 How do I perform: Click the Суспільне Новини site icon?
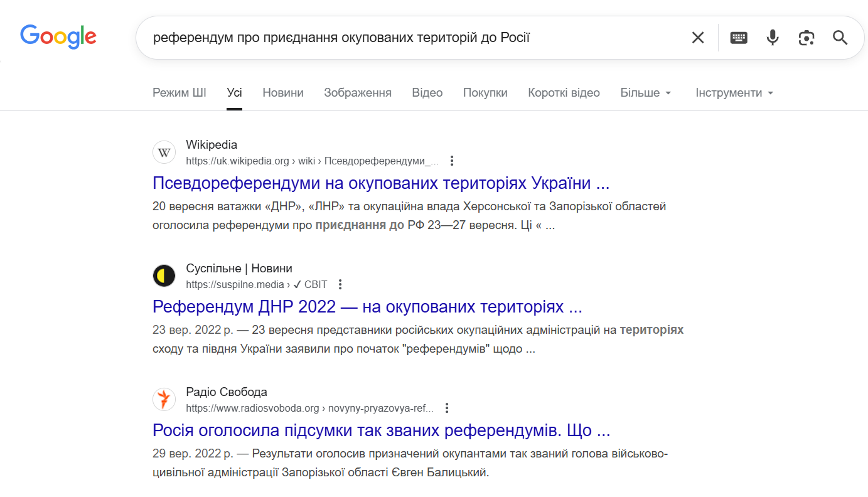(x=164, y=276)
